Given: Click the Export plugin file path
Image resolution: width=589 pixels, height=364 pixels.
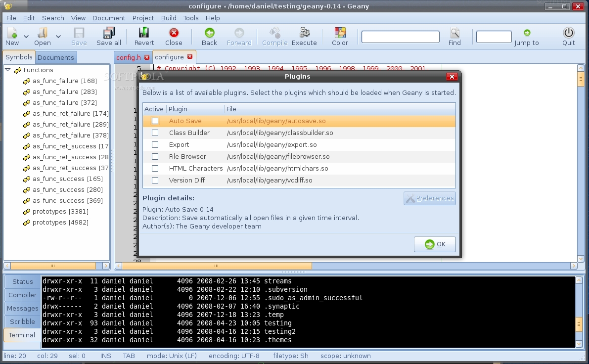Looking at the screenshot, I should [x=272, y=144].
